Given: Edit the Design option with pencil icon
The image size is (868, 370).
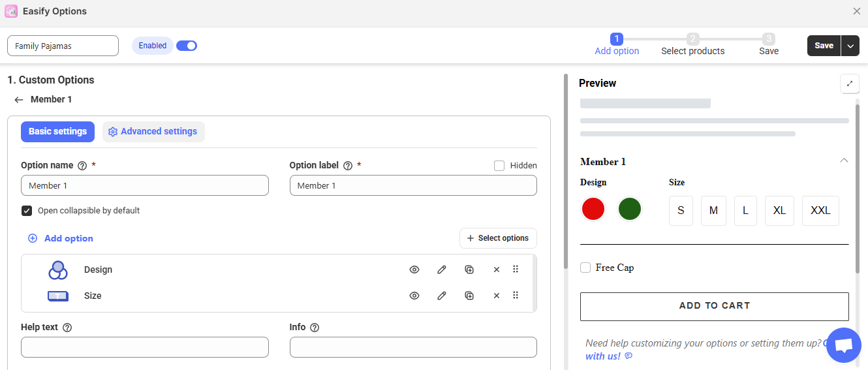Looking at the screenshot, I should (442, 270).
